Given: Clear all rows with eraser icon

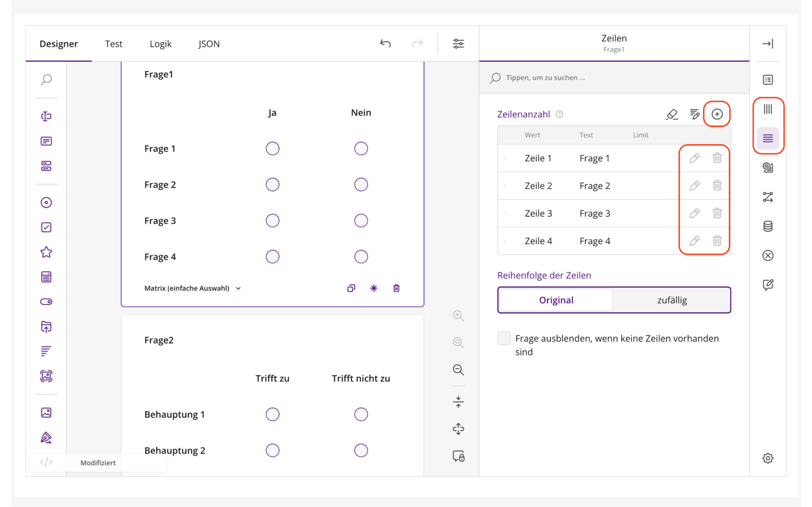Looking at the screenshot, I should pos(672,114).
